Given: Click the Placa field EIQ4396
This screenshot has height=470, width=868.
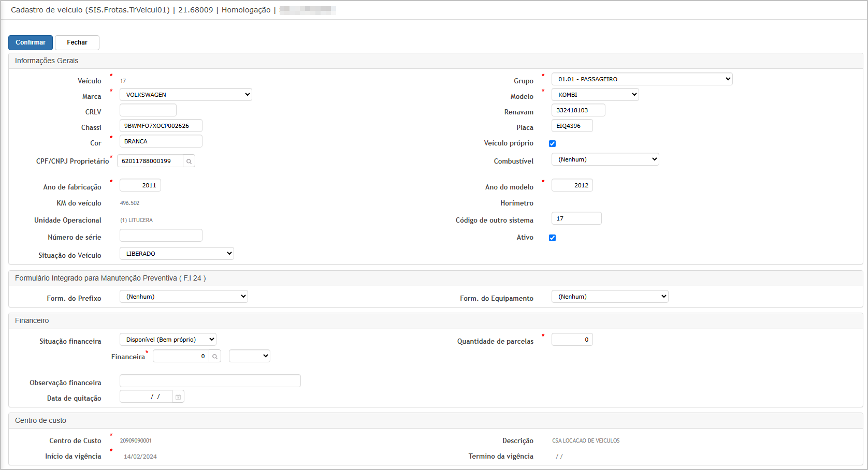Looking at the screenshot, I should click(572, 126).
